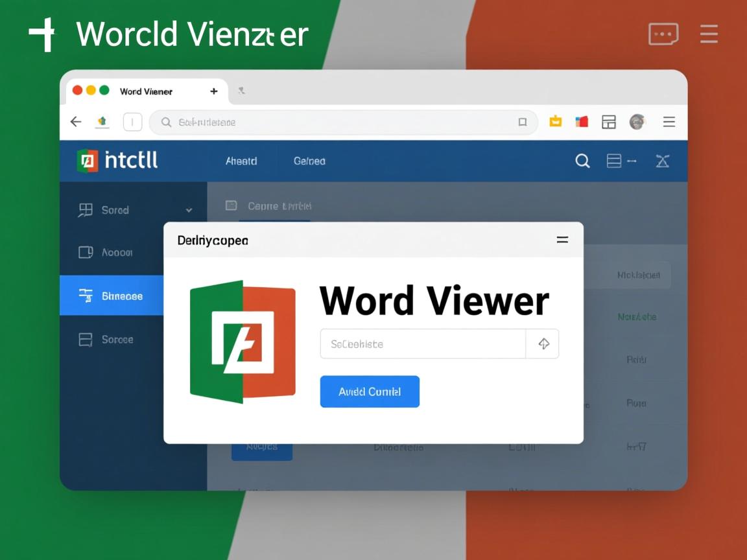Click the blue Avdd Comtel button
The height and width of the screenshot is (560, 747).
click(370, 391)
